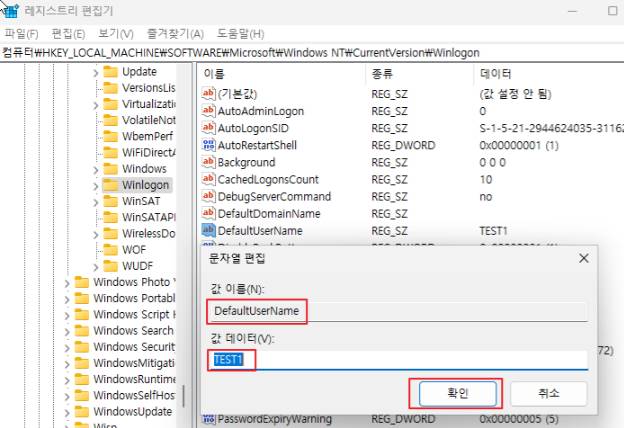The image size is (624, 428).
Task: Click the AutoAdminLogon string value icon
Action: pos(208,111)
